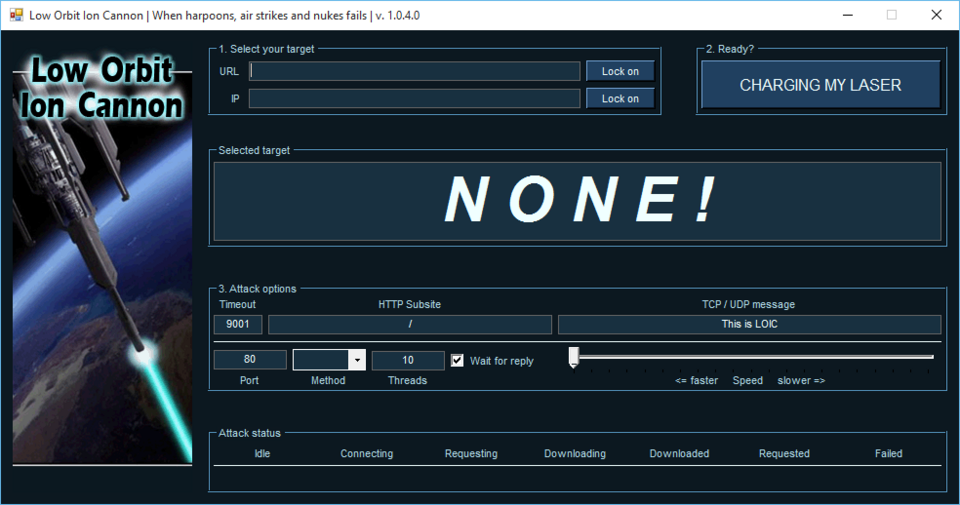
Task: Click the Lock on button next to URL
Action: 620,71
